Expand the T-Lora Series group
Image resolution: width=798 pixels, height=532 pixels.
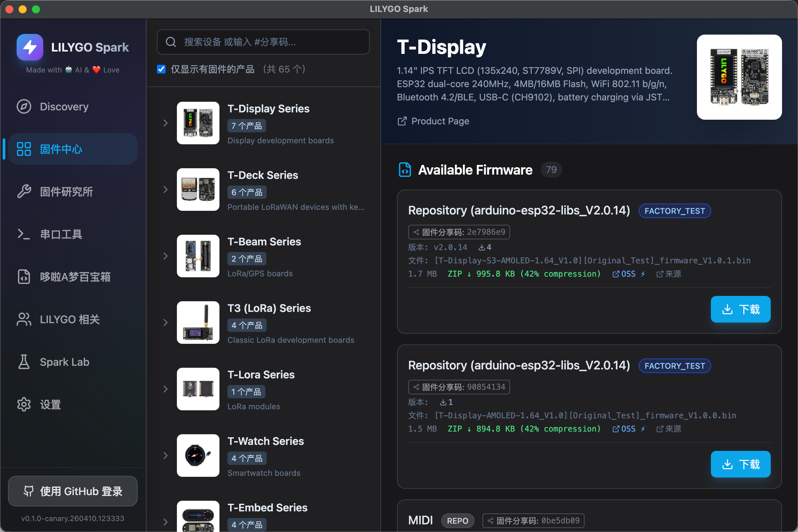(x=166, y=389)
